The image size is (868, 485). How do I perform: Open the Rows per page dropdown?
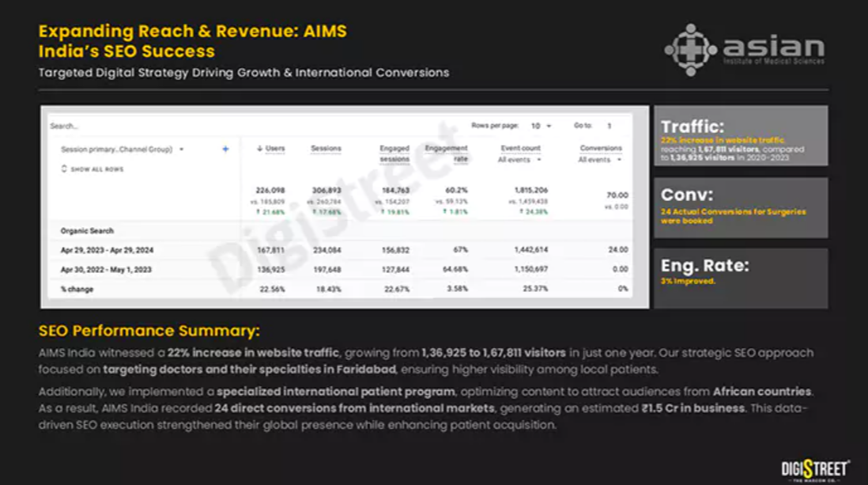pos(541,126)
